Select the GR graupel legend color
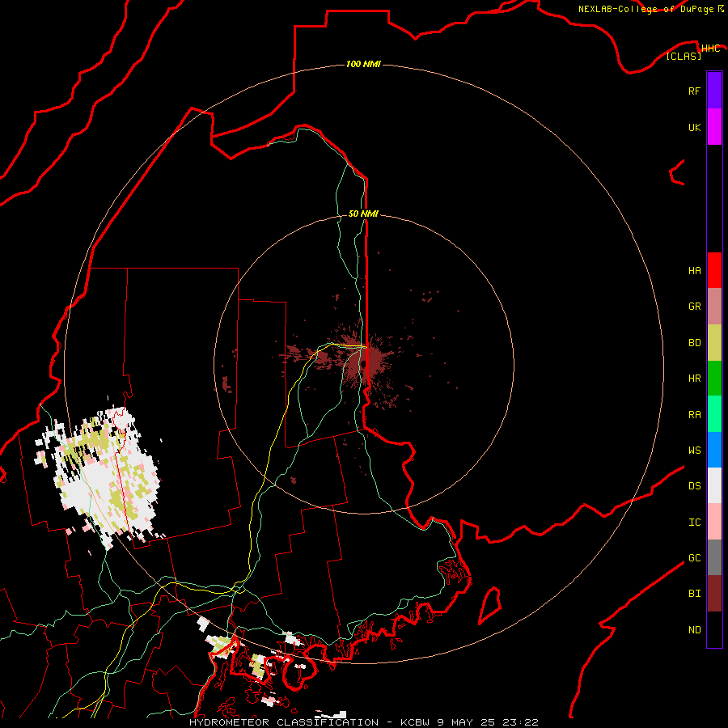 point(714,307)
